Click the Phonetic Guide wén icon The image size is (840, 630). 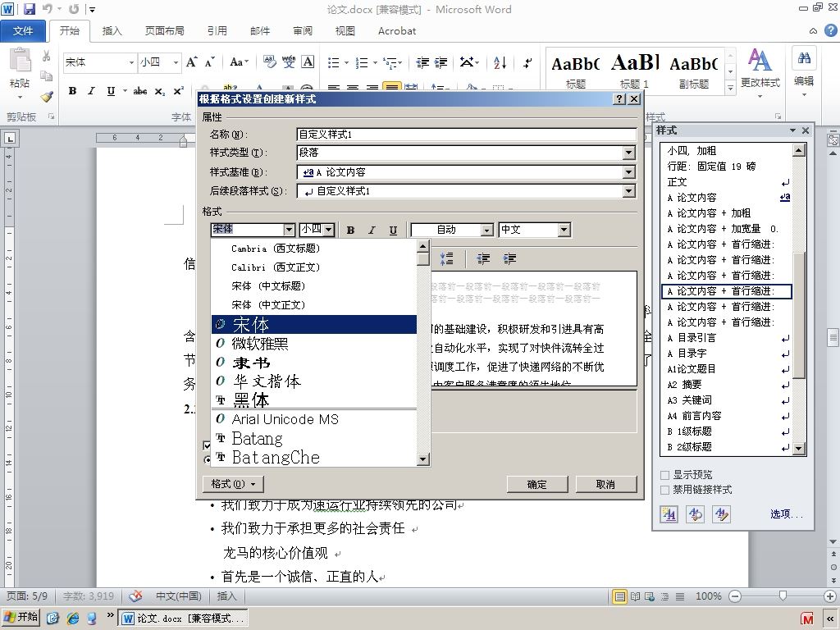(289, 62)
